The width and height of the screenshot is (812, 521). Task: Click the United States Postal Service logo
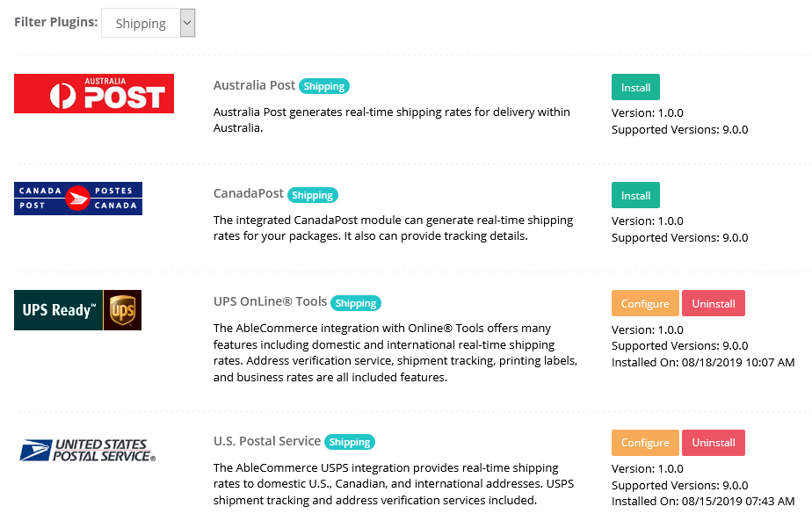88,450
